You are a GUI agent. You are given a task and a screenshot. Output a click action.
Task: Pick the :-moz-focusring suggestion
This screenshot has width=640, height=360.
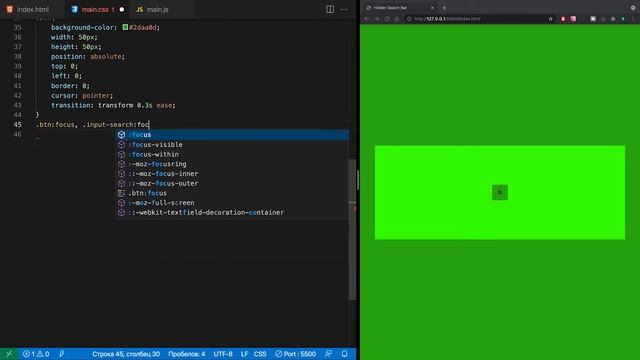point(232,164)
